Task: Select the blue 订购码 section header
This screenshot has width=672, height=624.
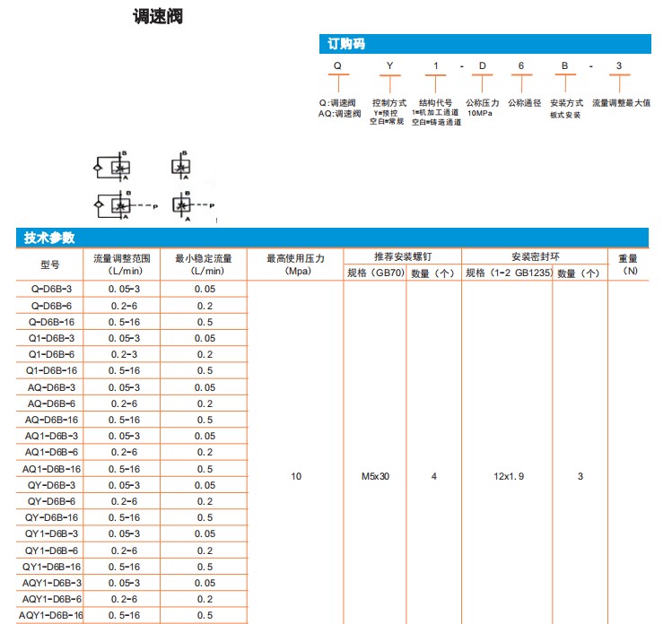Action: tap(485, 44)
